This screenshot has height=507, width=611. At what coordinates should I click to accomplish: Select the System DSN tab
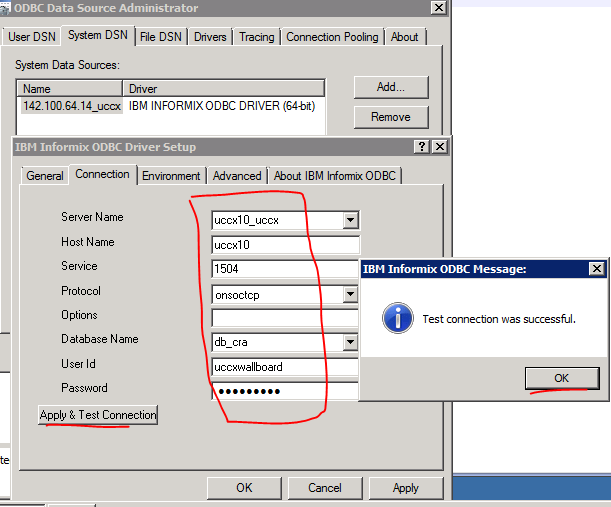point(98,35)
